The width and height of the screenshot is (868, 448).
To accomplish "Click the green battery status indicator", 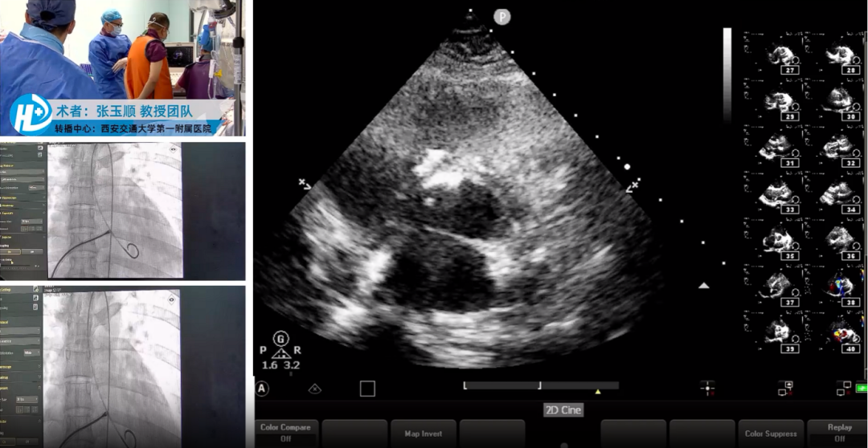I will click(x=862, y=389).
